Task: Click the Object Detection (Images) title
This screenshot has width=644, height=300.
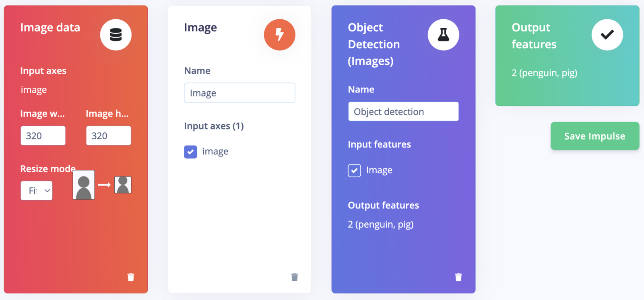Action: (x=374, y=44)
